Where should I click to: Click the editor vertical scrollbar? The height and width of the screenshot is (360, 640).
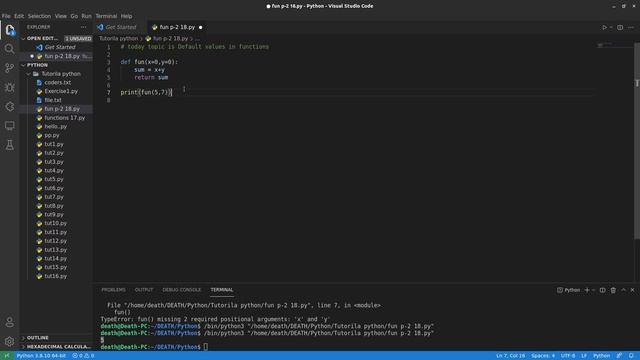tap(637, 141)
